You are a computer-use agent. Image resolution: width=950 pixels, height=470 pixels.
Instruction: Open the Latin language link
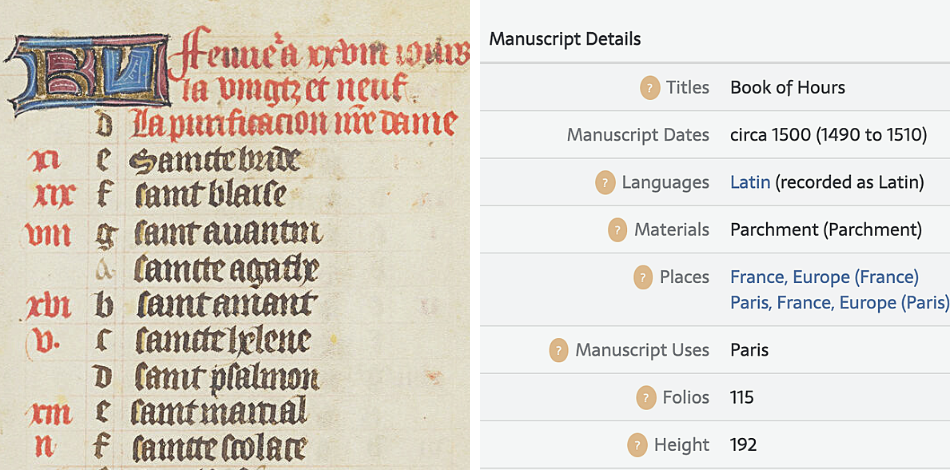tap(750, 182)
